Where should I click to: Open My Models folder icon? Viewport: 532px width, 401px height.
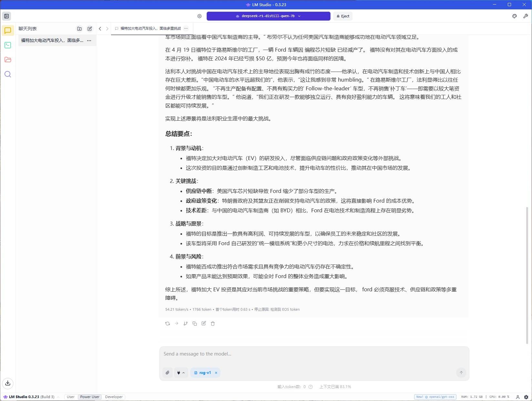tap(8, 60)
